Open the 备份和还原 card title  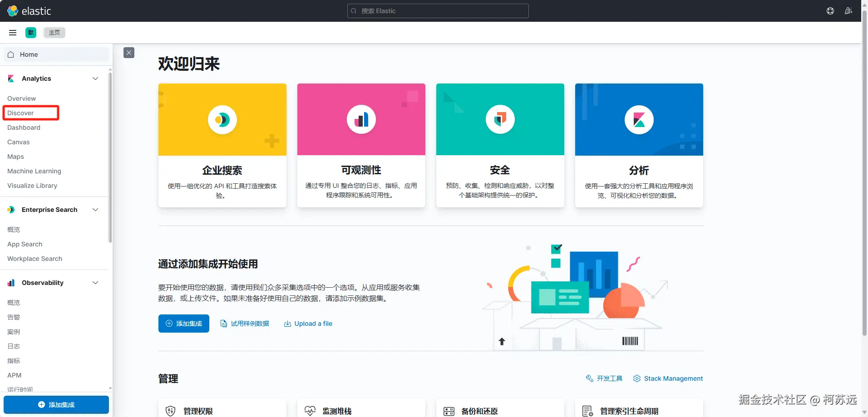click(x=479, y=411)
